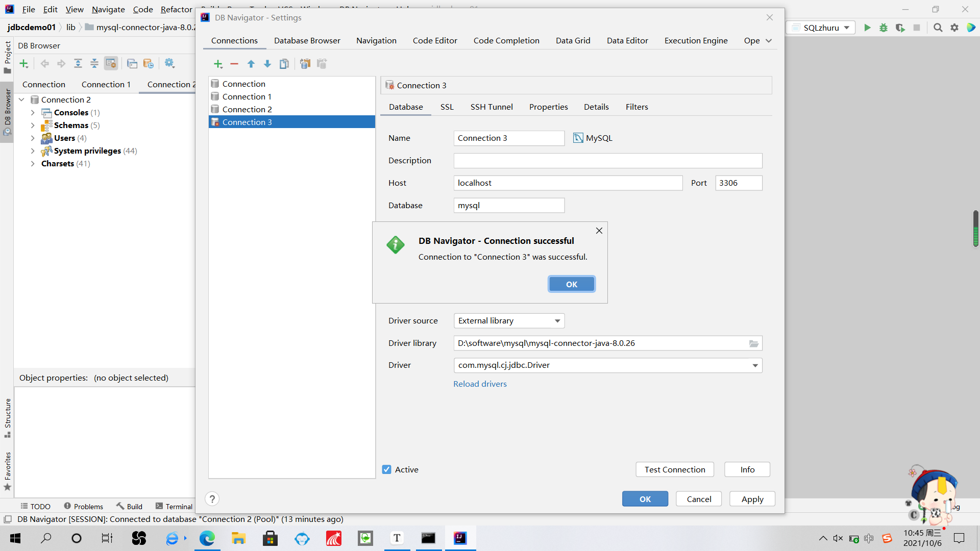Click the Host input field showing localhost
Screen dimensions: 980x551
pyautogui.click(x=568, y=183)
